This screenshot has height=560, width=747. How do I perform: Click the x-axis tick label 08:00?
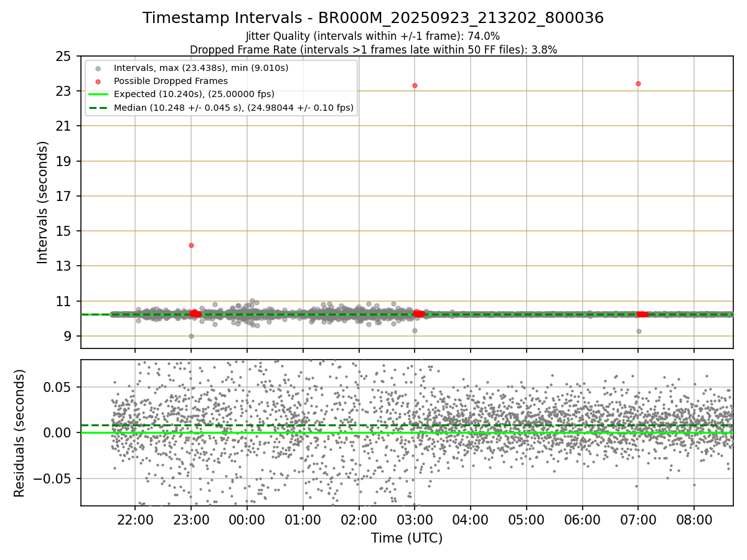pos(694,520)
